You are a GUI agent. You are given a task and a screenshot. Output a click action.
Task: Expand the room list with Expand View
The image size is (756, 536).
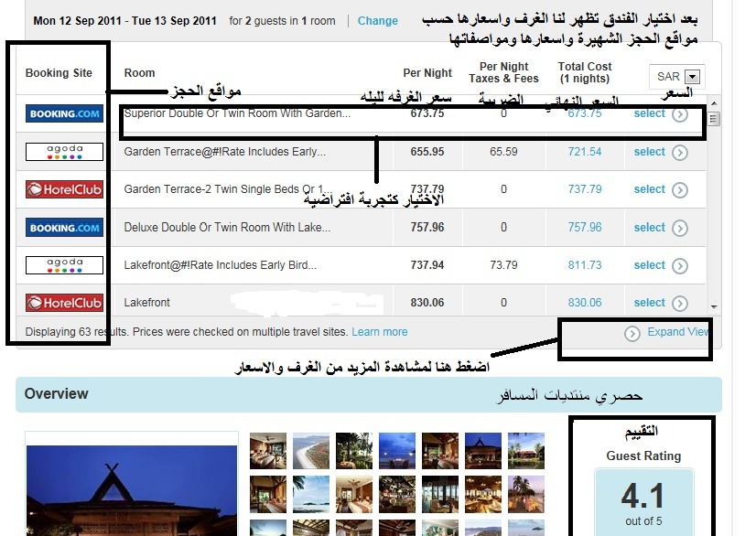coord(677,332)
